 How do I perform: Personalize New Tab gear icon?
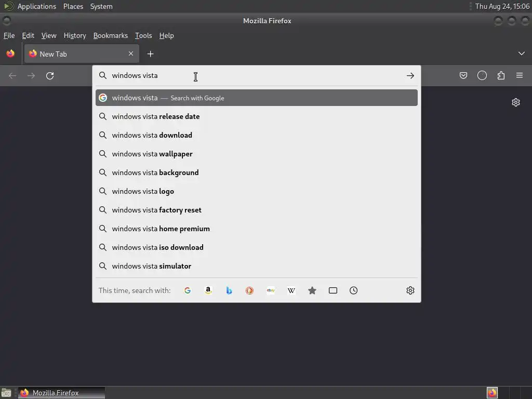tap(516, 102)
